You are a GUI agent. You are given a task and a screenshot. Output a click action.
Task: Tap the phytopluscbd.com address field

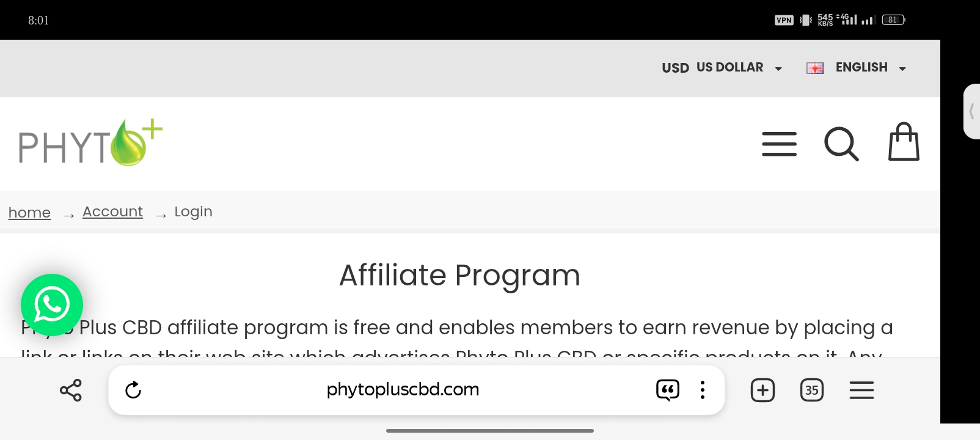point(403,389)
